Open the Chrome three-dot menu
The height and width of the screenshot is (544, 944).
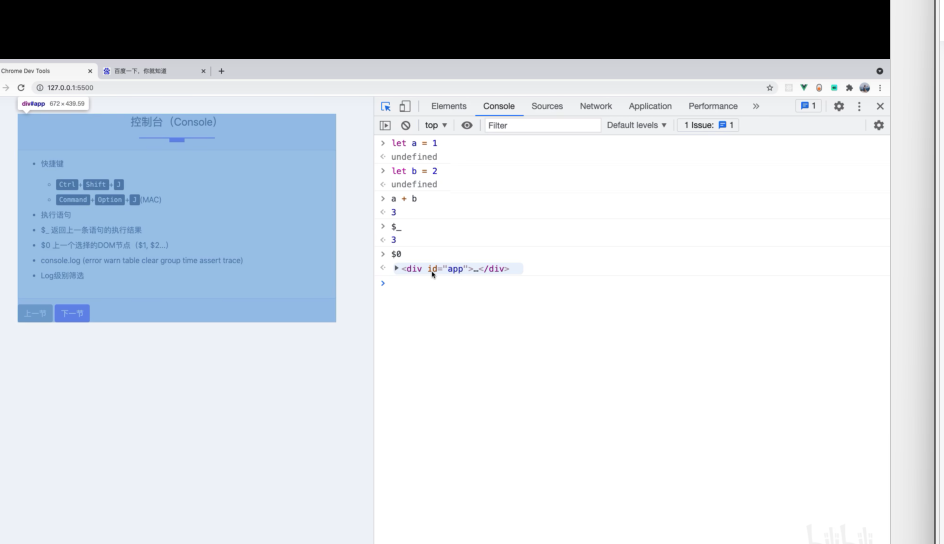click(x=880, y=88)
